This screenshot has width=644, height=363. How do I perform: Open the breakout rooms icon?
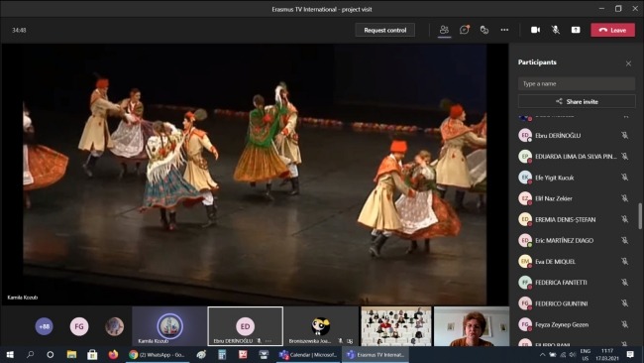click(484, 30)
